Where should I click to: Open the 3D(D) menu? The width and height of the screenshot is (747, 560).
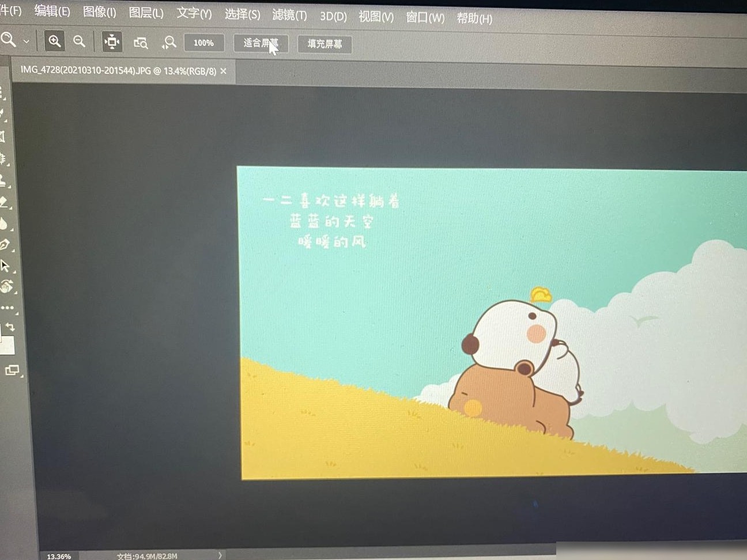point(333,16)
